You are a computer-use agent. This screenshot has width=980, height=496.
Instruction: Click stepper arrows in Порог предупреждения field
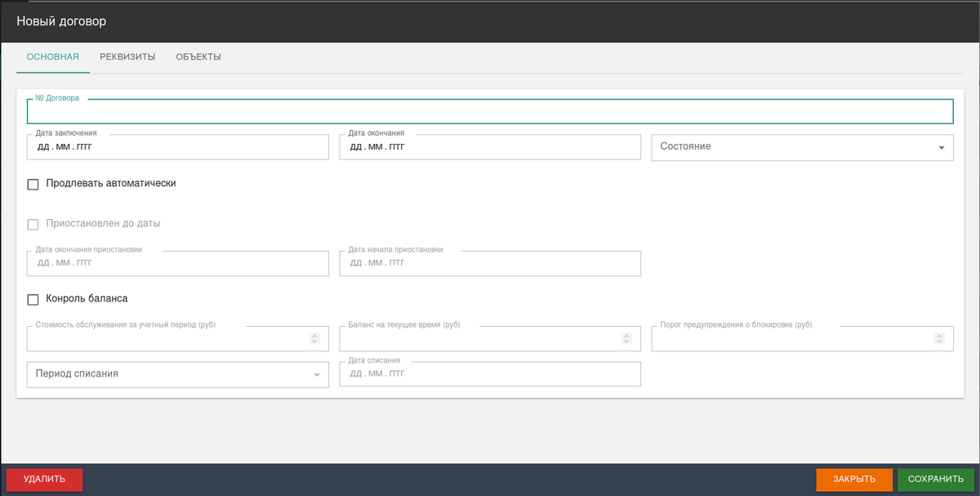tap(938, 338)
